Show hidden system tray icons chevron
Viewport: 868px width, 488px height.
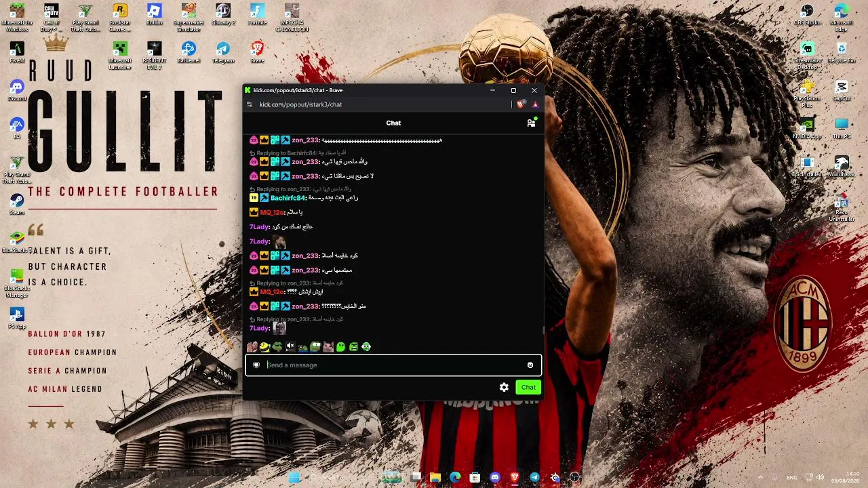tap(759, 477)
